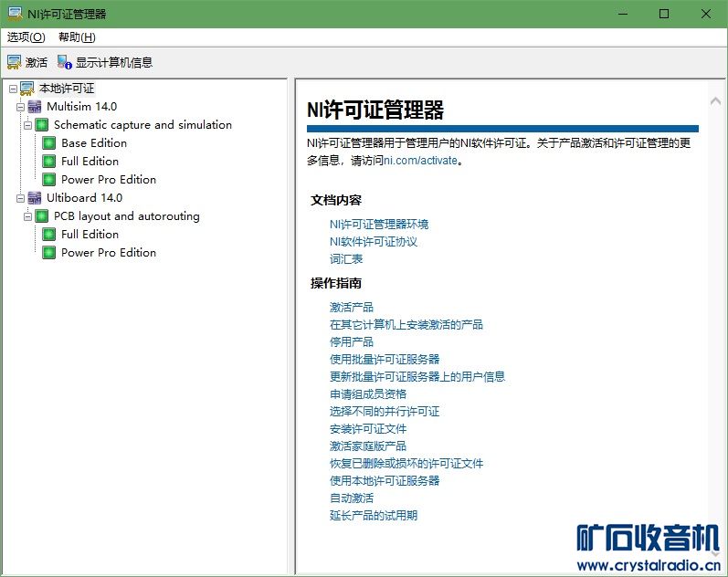
Task: Select Full Edition under Ultiboard
Action: click(x=90, y=235)
